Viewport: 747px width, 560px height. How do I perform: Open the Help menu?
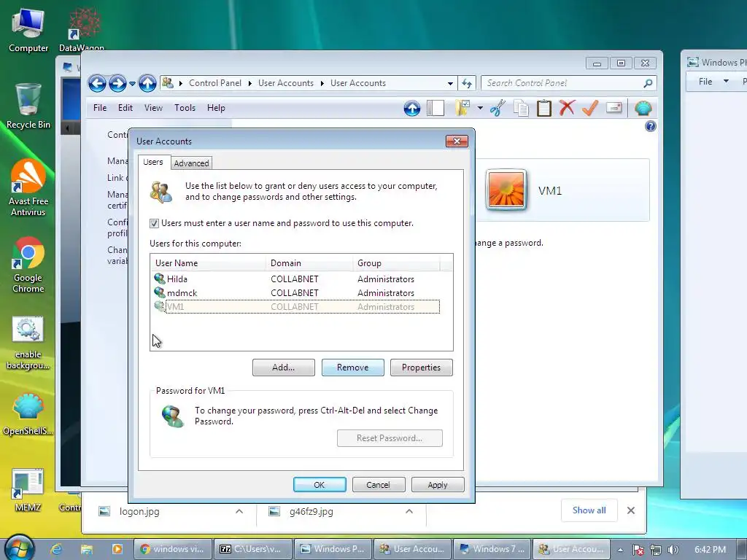click(216, 108)
